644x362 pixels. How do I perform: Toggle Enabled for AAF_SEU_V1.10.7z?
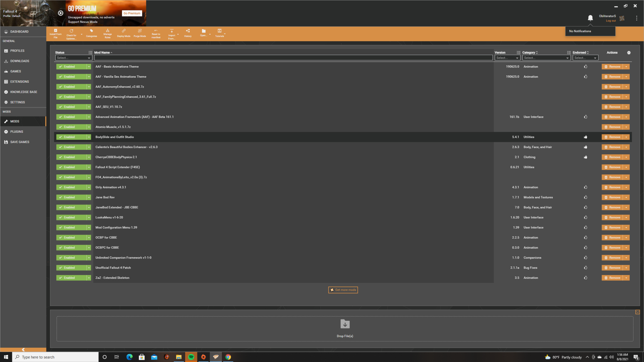[71, 107]
